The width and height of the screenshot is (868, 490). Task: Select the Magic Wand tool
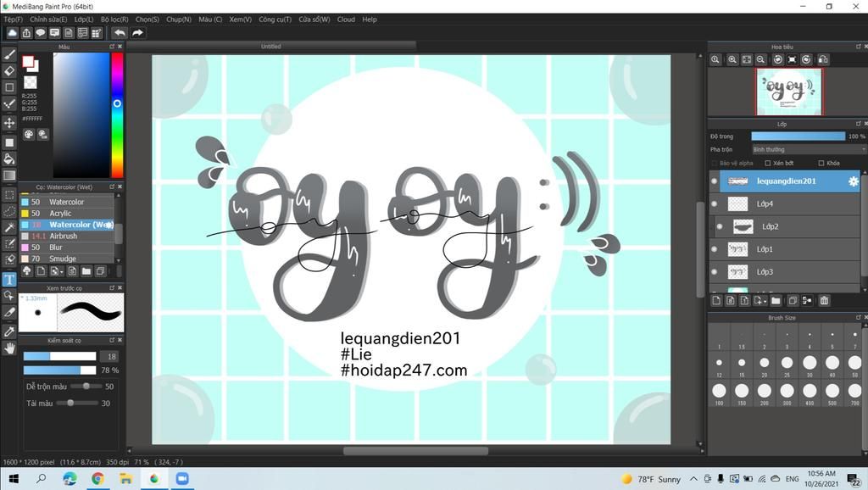point(9,227)
